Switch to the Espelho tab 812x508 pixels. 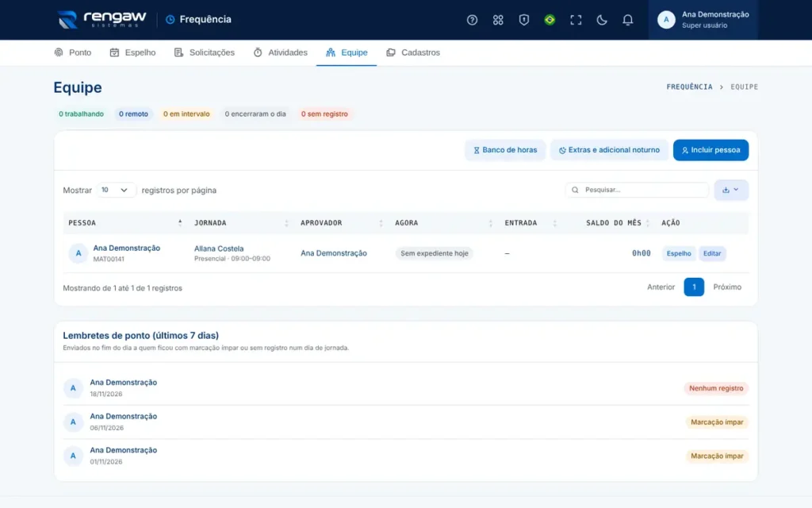pos(132,52)
